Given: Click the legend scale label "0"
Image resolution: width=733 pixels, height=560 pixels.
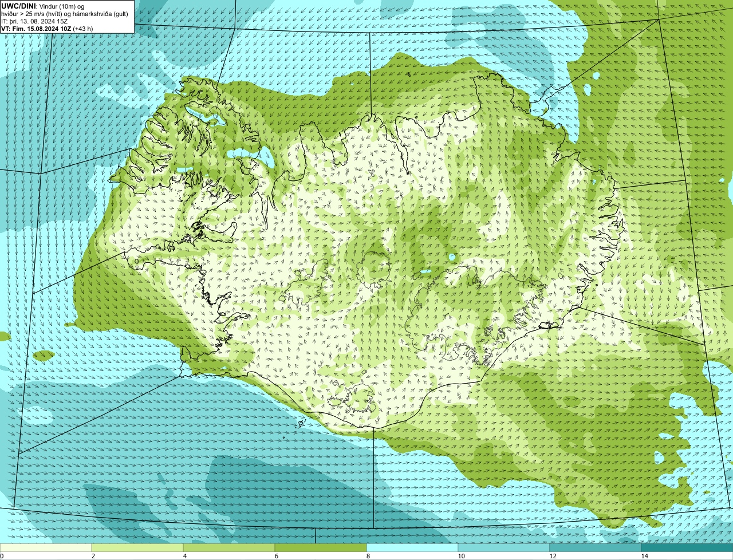Looking at the screenshot, I should [x=2, y=556].
